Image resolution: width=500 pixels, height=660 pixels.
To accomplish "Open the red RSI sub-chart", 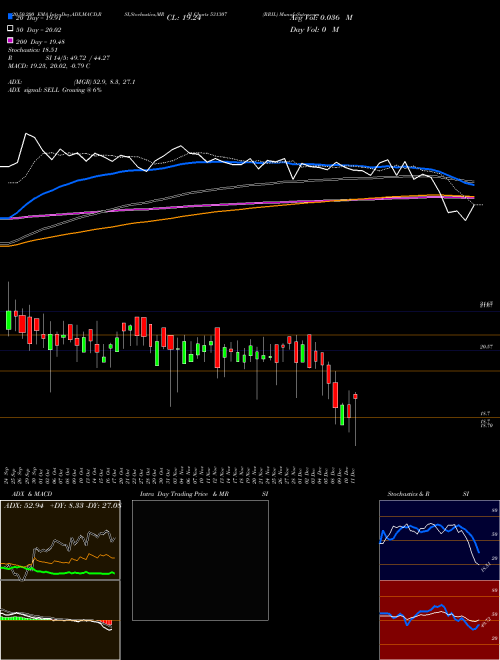I will (x=439, y=620).
